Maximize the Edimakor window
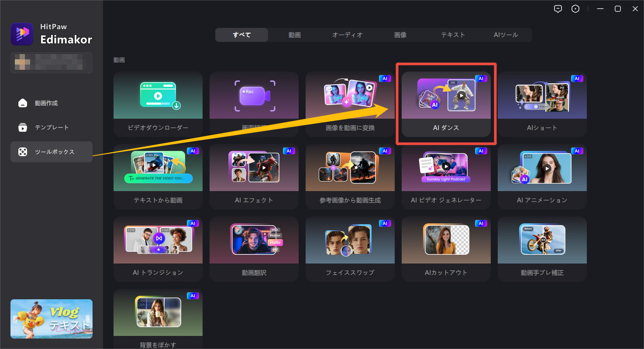 pos(618,9)
